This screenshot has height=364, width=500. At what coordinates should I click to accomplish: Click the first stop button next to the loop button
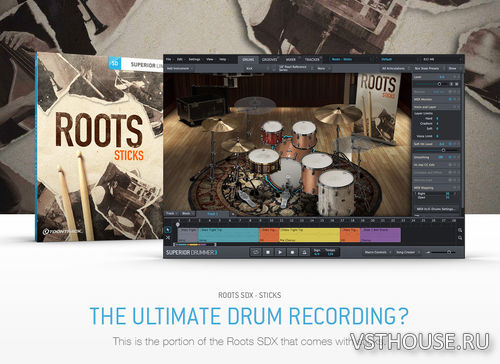click(x=268, y=252)
